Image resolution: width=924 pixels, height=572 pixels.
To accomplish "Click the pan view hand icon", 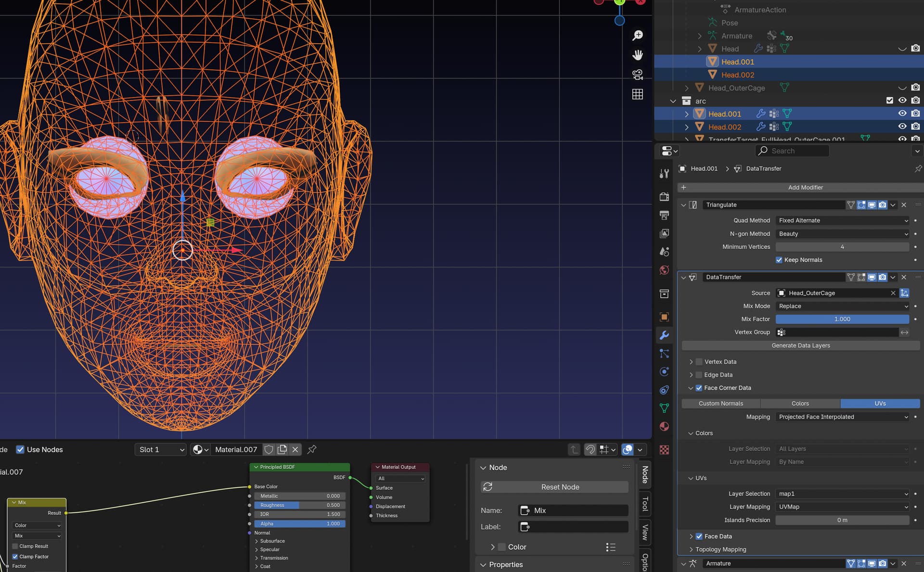I will click(638, 55).
